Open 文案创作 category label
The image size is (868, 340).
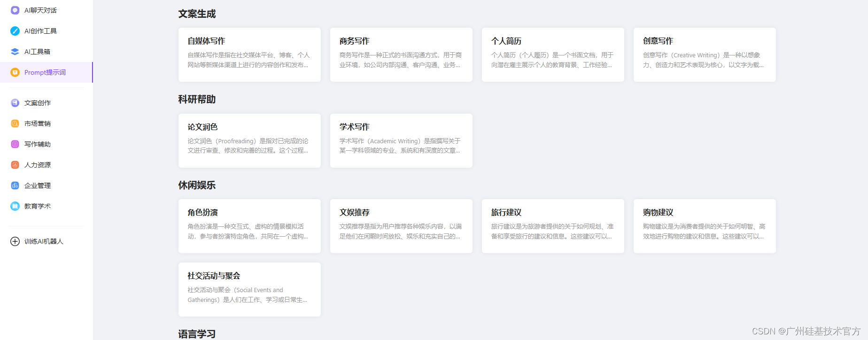(38, 103)
